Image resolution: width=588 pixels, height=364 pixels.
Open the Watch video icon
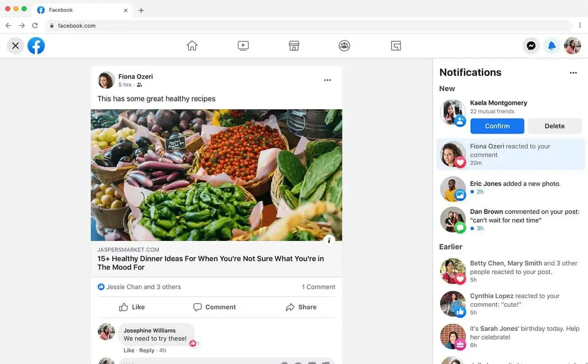point(243,46)
